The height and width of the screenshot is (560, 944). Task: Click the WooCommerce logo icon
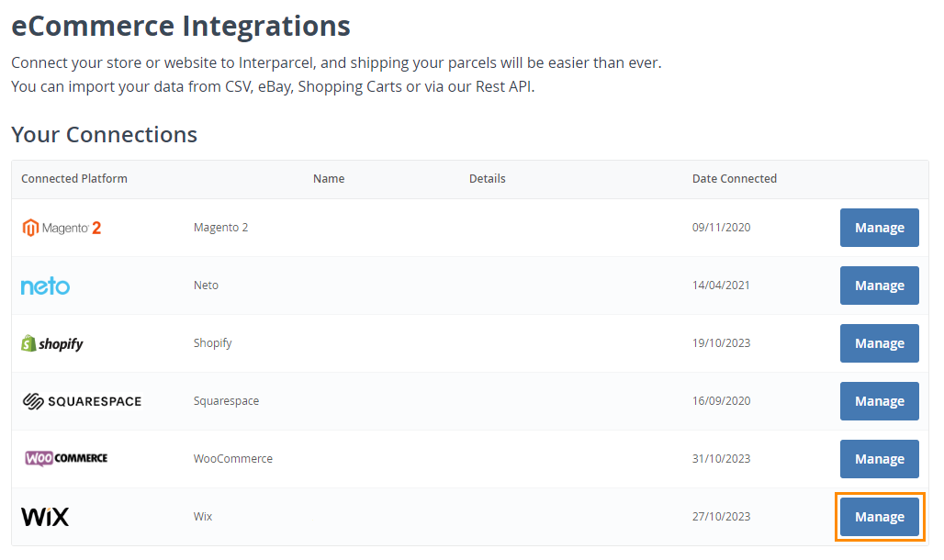(x=66, y=458)
